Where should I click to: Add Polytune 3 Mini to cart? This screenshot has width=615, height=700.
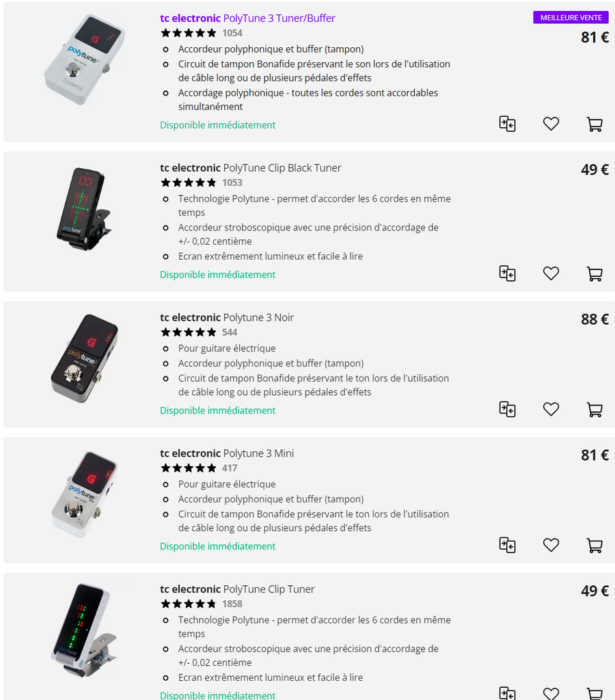594,546
